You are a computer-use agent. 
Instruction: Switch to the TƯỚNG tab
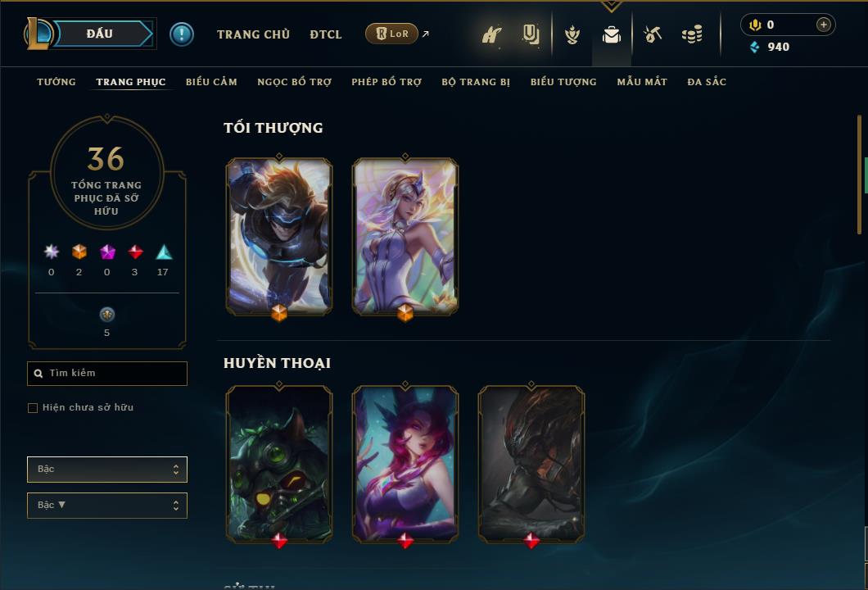pos(57,82)
